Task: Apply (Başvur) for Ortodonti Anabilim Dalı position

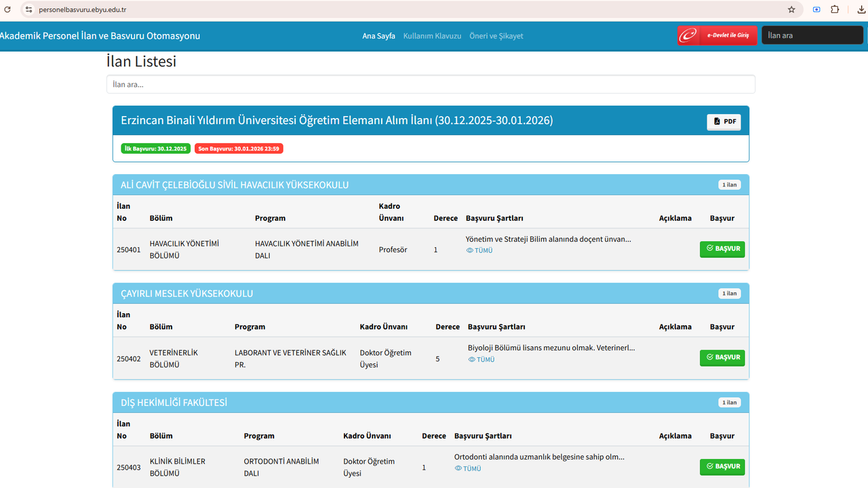Action: click(722, 466)
